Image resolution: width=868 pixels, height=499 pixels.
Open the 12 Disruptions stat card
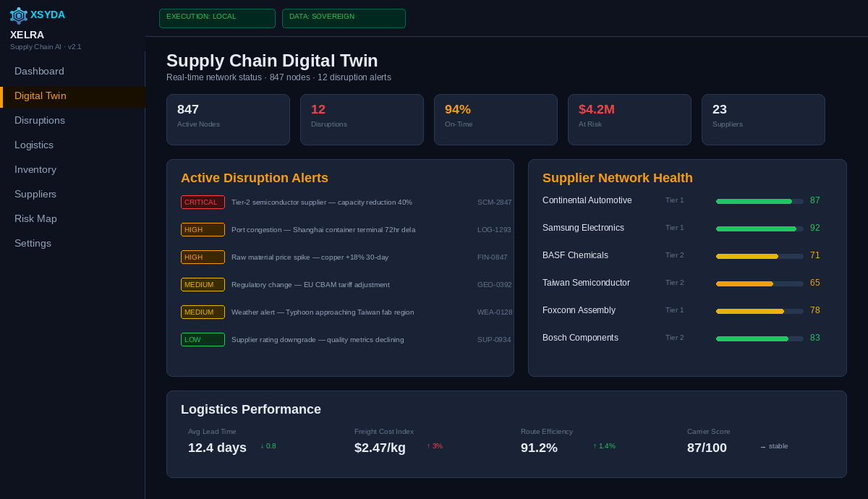tap(362, 119)
